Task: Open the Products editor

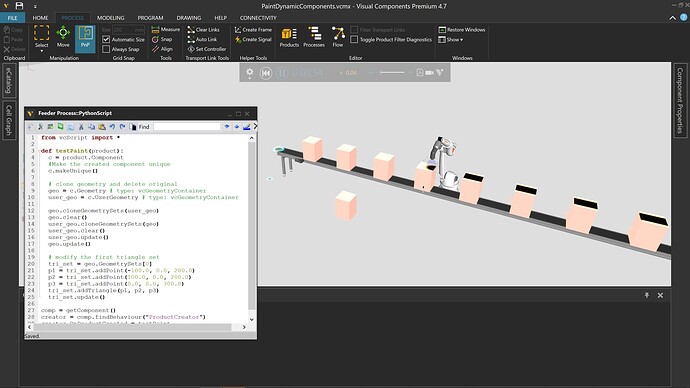Action: tap(289, 37)
